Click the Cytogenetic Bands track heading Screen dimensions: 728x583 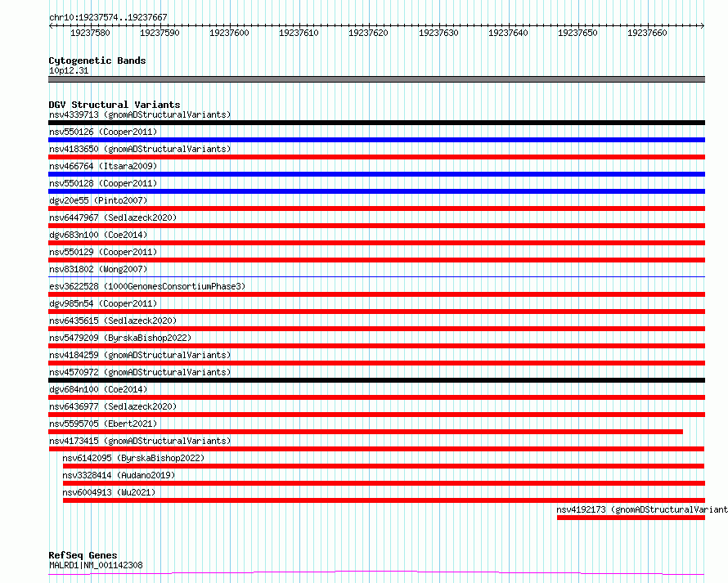click(x=97, y=61)
